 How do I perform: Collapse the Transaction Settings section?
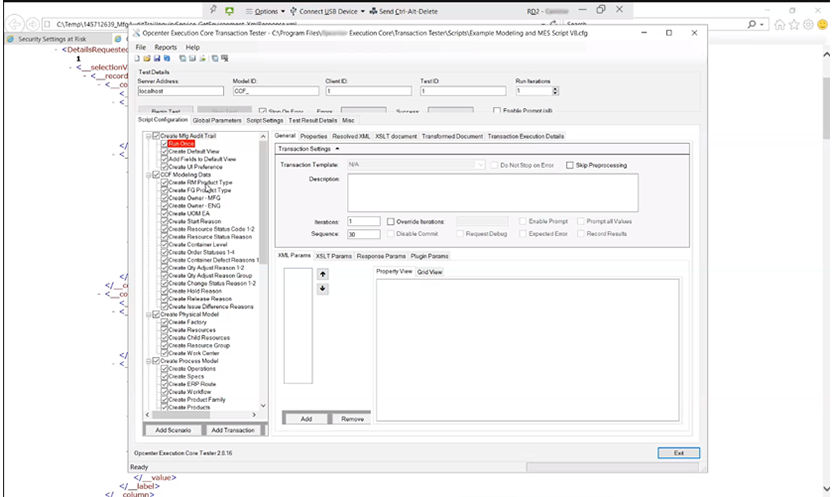[x=337, y=148]
